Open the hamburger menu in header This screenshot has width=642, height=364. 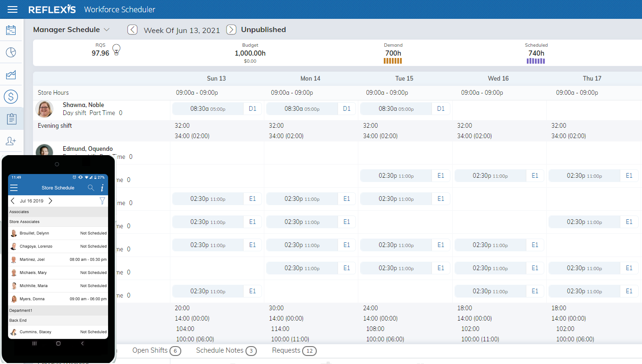[x=13, y=9]
